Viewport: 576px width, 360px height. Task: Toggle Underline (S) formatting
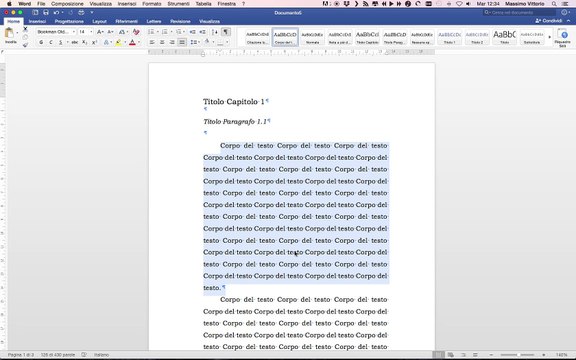(x=61, y=43)
